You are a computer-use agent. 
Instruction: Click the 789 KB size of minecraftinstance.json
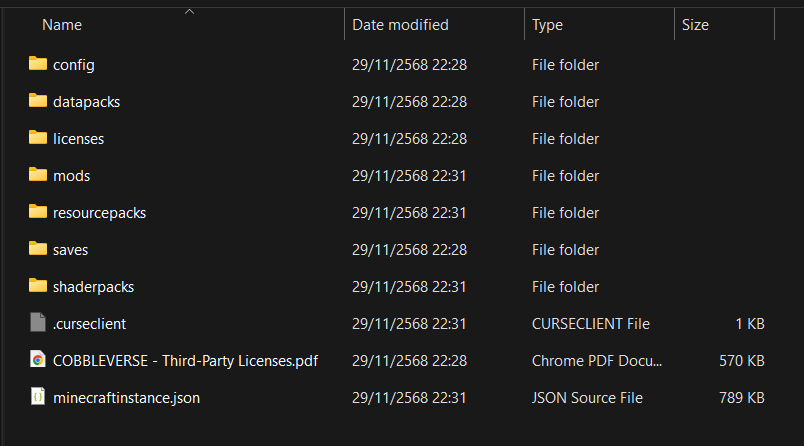(x=742, y=397)
